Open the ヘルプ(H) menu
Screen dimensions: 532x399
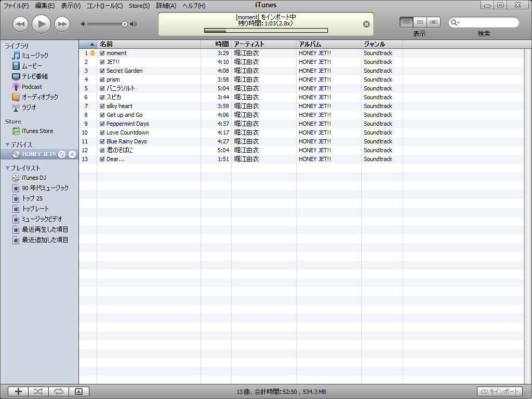[194, 6]
